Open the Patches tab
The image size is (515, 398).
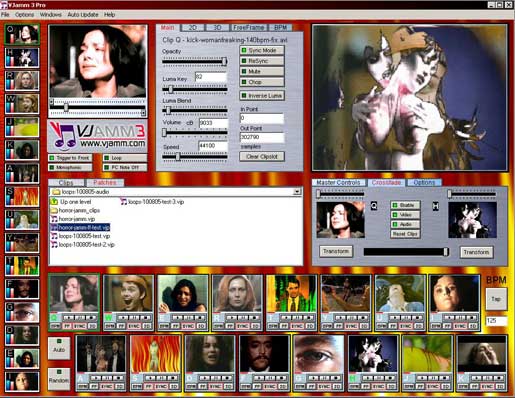coord(105,183)
